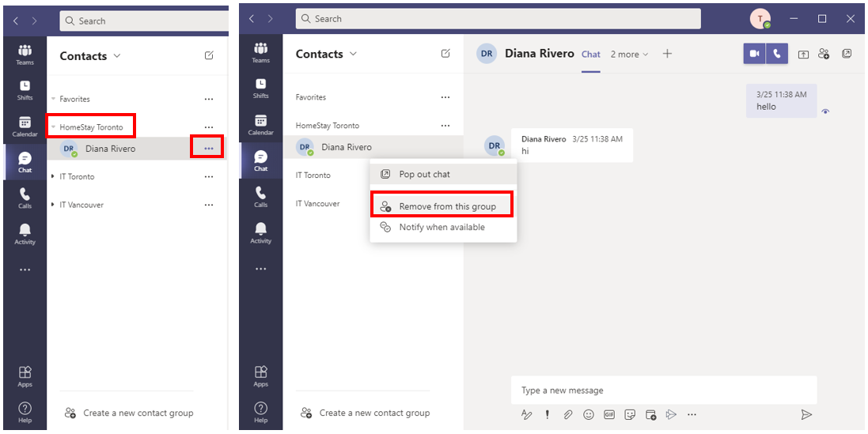Open Help in the right window's sidebar
The image size is (868, 434).
261,413
